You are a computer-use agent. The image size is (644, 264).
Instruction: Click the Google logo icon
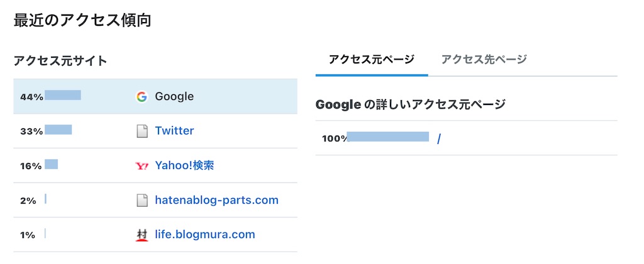click(142, 97)
